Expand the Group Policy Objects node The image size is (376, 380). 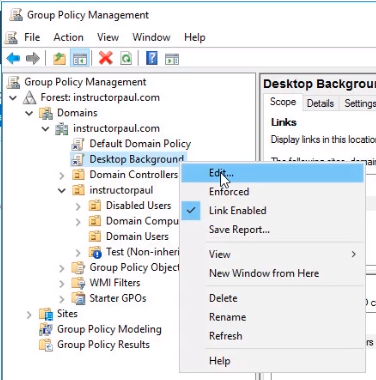(62, 268)
